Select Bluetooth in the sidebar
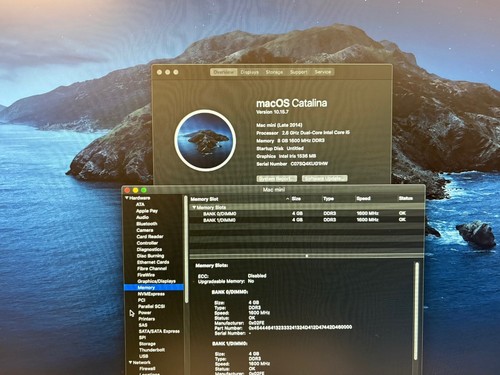The width and height of the screenshot is (500, 375). pos(147,224)
